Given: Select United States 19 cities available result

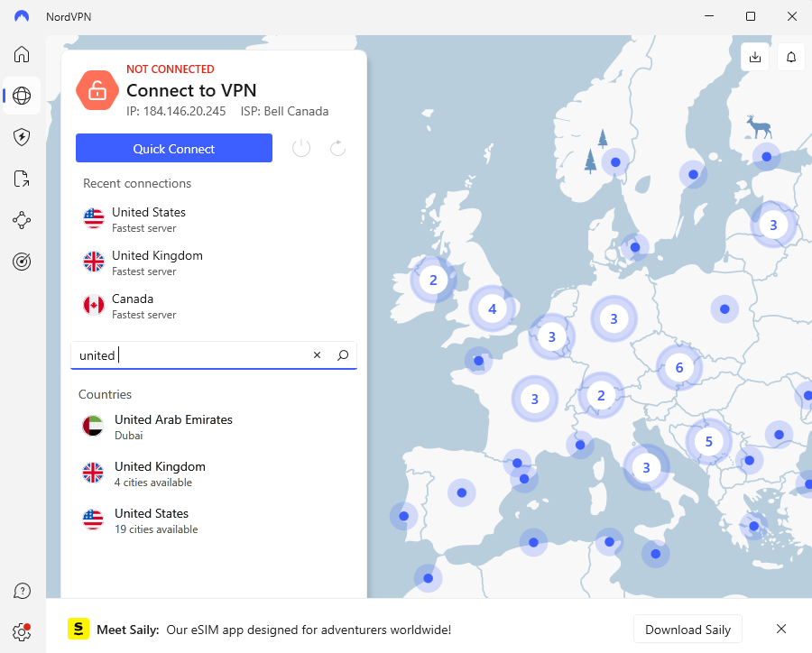Looking at the screenshot, I should pyautogui.click(x=213, y=521).
